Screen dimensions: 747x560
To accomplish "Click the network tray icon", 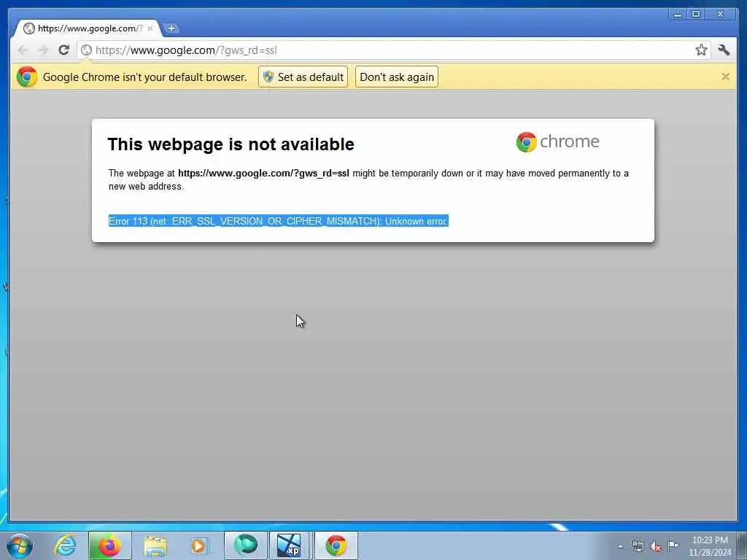I will click(638, 546).
